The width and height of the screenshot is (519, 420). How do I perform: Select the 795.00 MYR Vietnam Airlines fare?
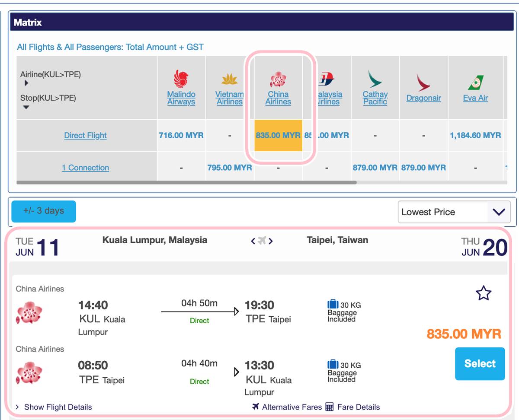click(230, 168)
